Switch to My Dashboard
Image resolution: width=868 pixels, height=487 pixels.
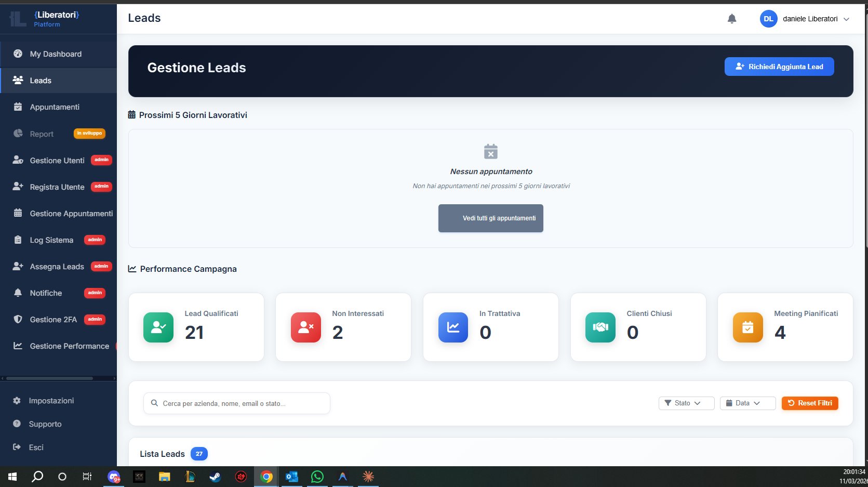click(x=56, y=54)
